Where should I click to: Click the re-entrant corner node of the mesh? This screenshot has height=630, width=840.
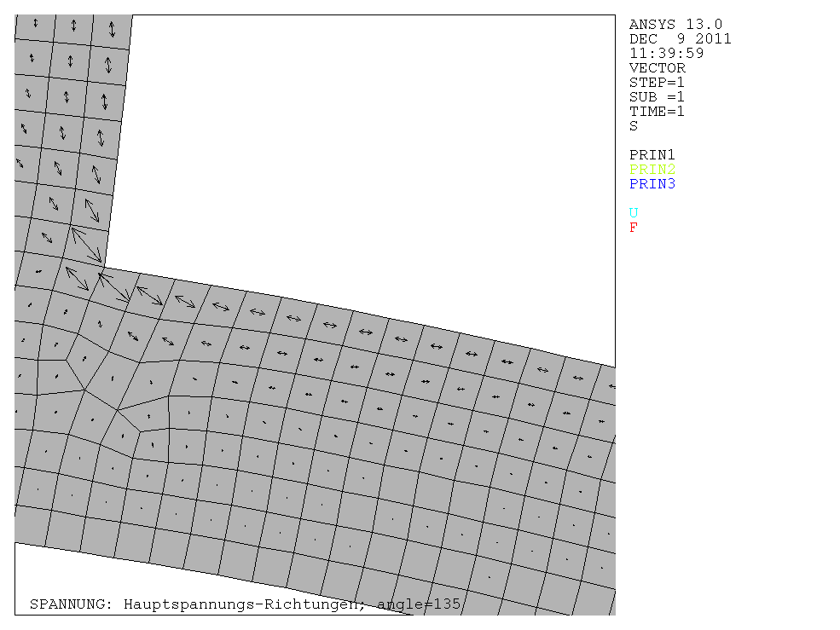(x=104, y=267)
